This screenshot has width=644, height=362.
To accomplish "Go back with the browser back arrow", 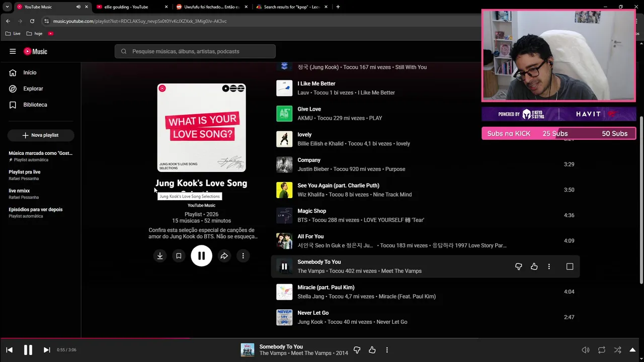I will tap(8, 21).
